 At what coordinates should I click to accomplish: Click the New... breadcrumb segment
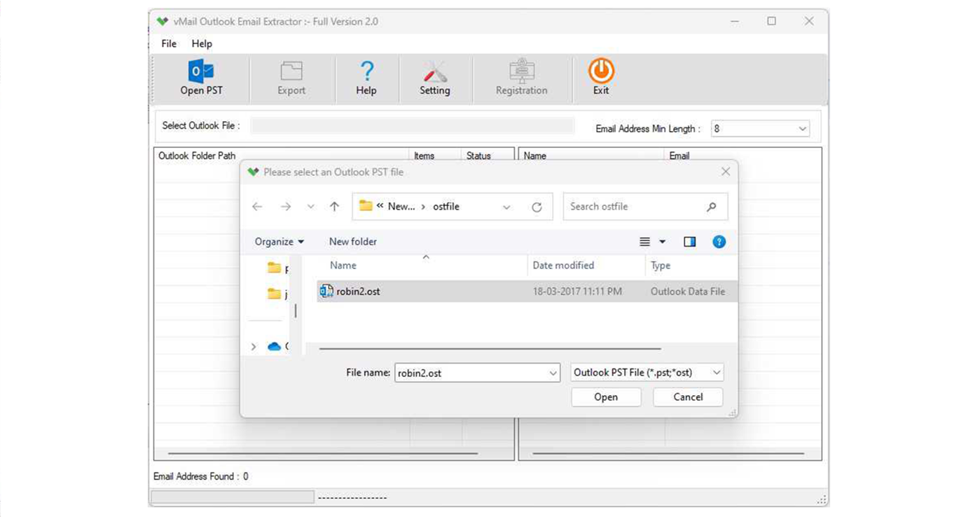(401, 207)
